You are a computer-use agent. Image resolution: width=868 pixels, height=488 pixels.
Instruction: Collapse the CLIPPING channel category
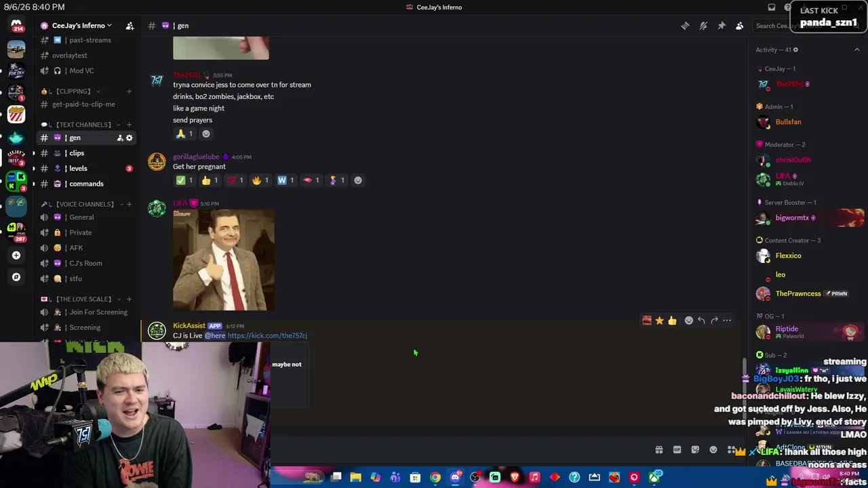[71, 91]
